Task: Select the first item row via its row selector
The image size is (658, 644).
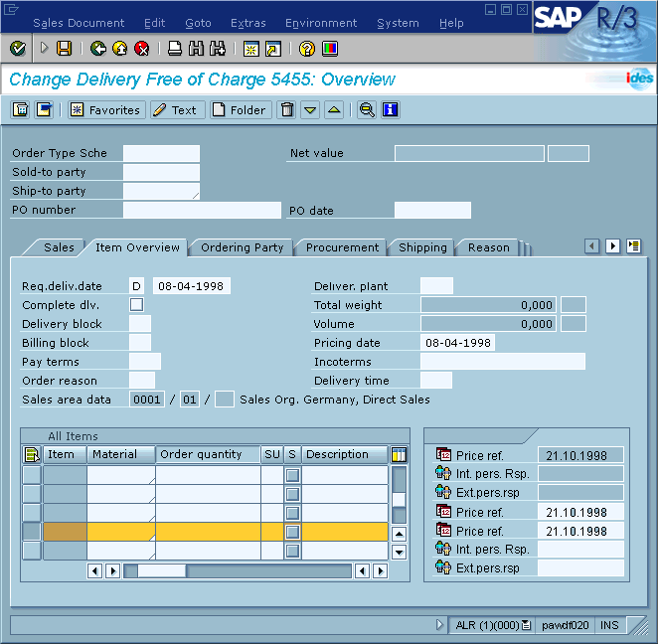Action: tap(32, 475)
